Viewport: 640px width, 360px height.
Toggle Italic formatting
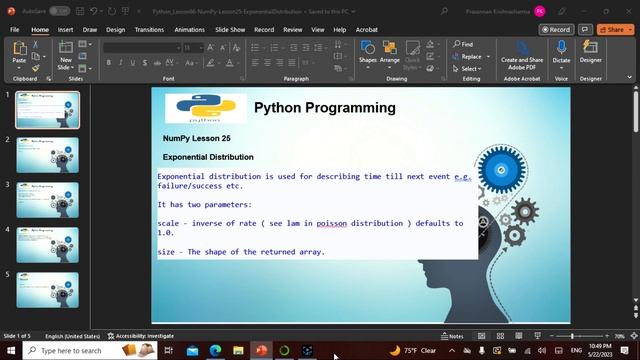[120, 63]
